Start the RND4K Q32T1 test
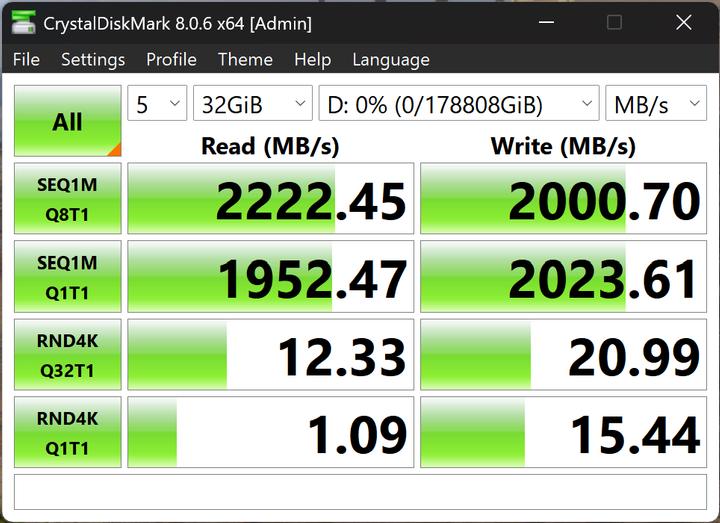 point(67,354)
